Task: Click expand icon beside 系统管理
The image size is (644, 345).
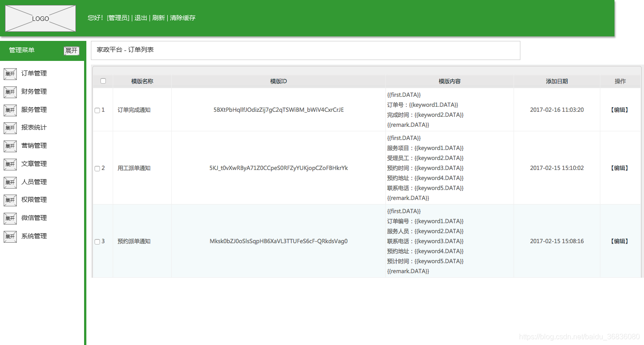Action: [x=10, y=236]
